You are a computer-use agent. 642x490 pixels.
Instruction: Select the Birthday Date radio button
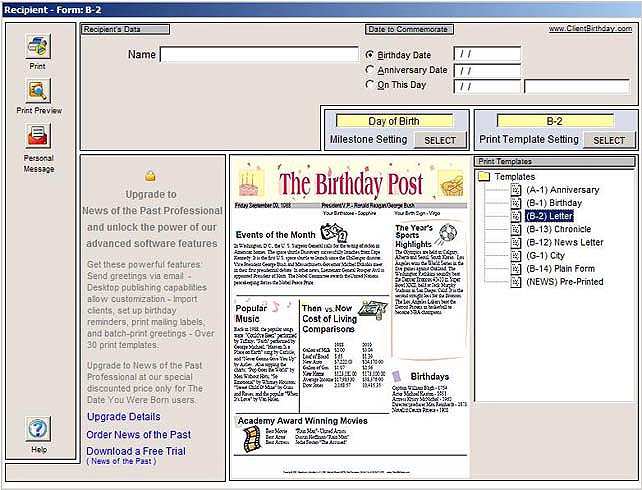[370, 54]
